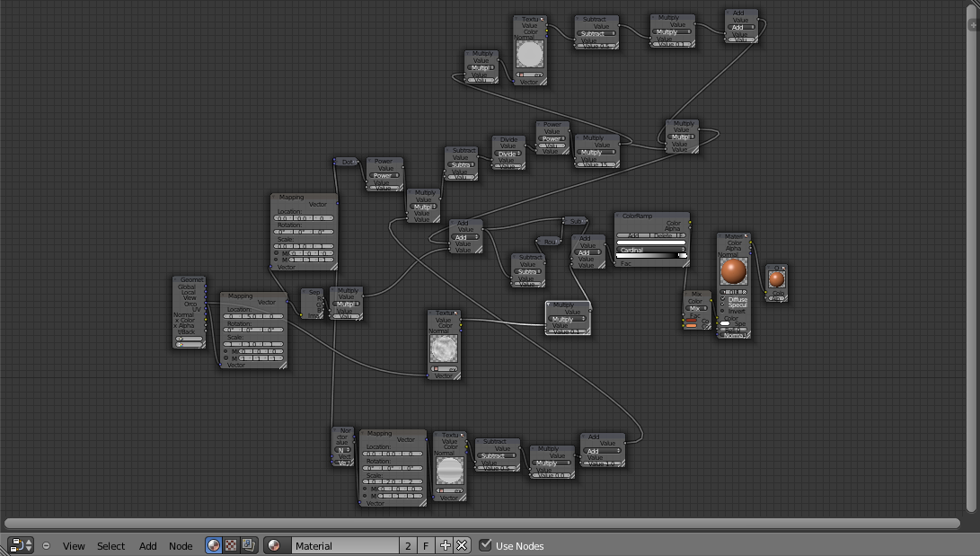Open the Node menu

[x=181, y=545]
